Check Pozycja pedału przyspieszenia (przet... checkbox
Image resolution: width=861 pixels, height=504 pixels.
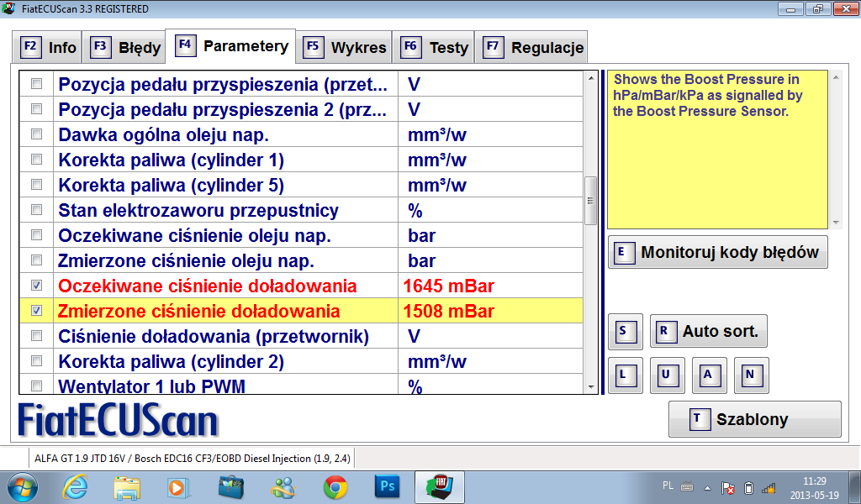36,84
